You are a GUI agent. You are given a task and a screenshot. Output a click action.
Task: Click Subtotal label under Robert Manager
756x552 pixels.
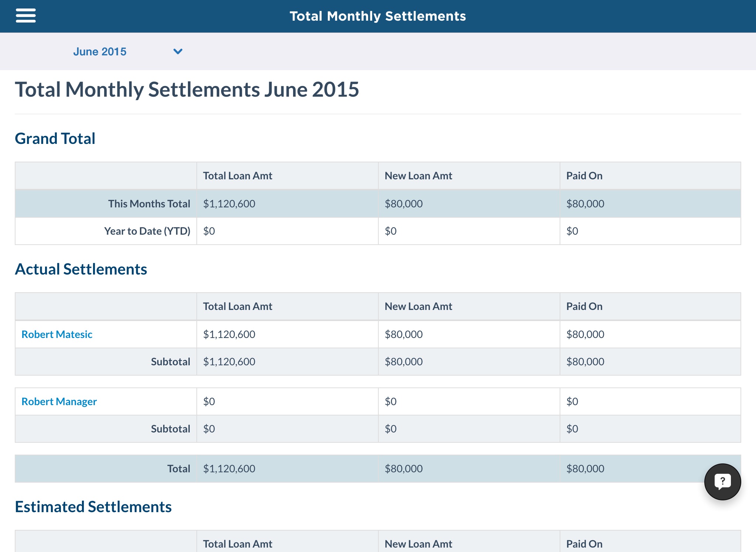tap(171, 429)
